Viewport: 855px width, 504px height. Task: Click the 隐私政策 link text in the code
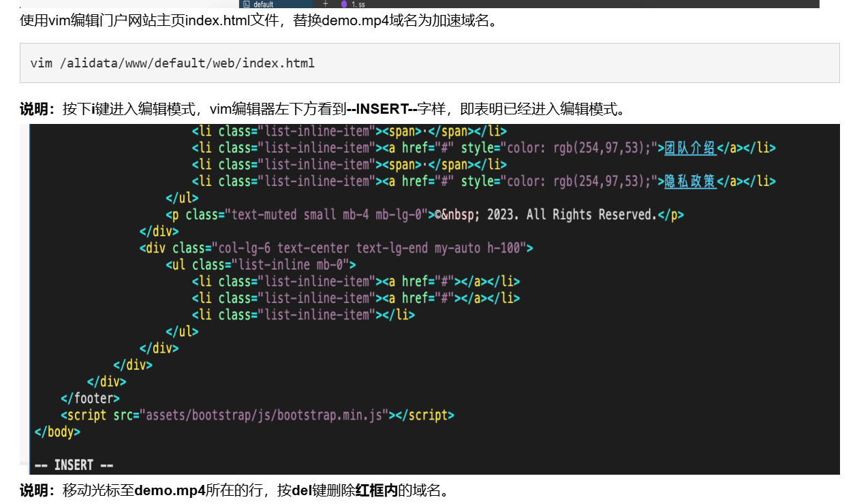click(x=690, y=181)
